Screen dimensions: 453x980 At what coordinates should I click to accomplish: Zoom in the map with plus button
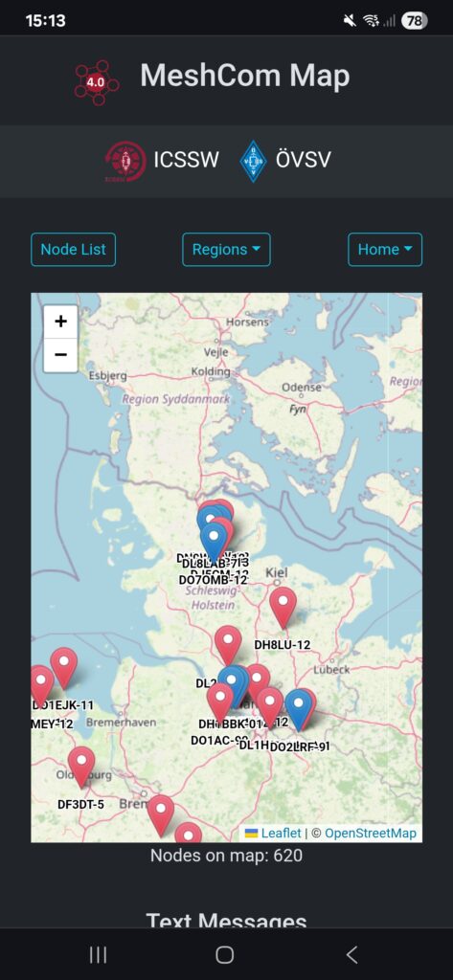coord(60,322)
